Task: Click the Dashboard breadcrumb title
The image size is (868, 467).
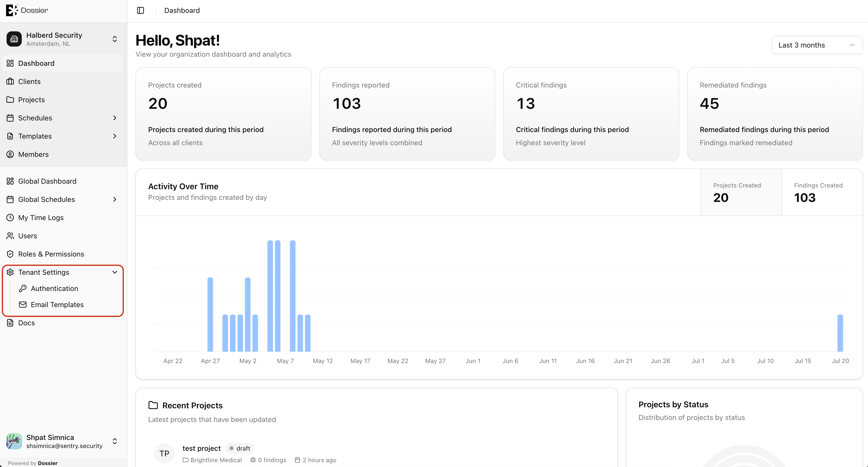Action: click(182, 10)
